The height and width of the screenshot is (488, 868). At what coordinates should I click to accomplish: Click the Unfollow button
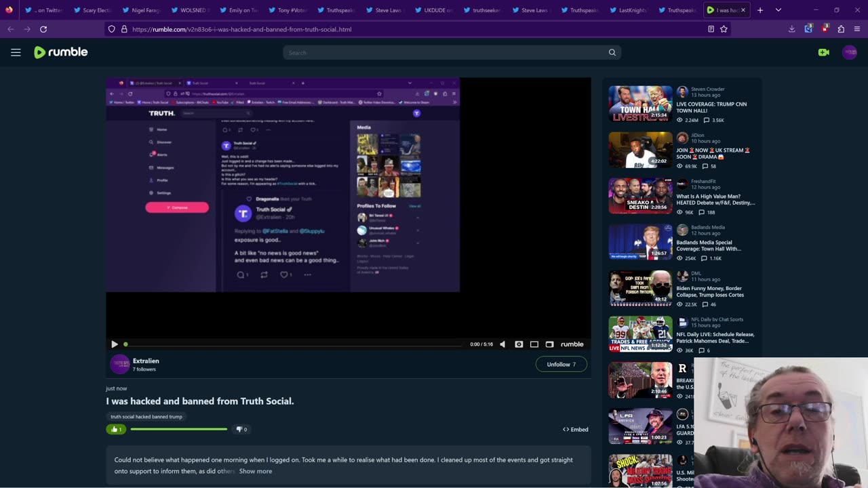561,365
